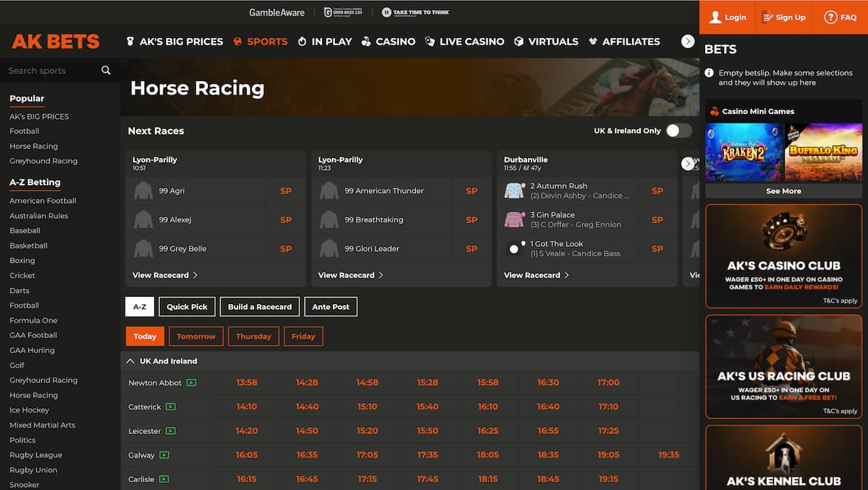This screenshot has width=868, height=490.
Task: Open the Buffalo King game thumbnail
Action: [x=824, y=152]
